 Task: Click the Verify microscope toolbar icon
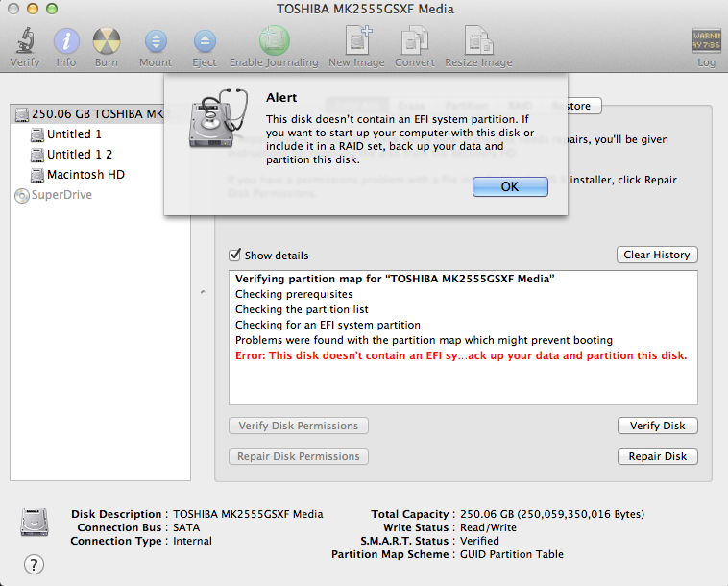(x=25, y=40)
